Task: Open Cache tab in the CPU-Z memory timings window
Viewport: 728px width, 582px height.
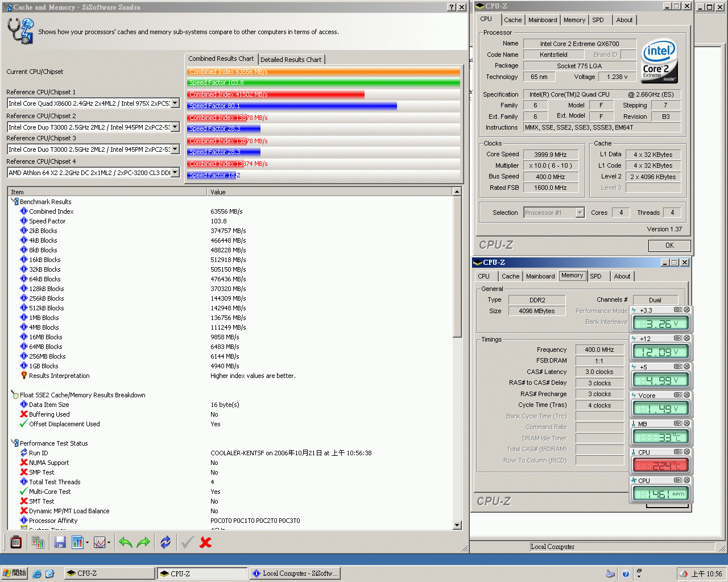Action: (x=510, y=276)
